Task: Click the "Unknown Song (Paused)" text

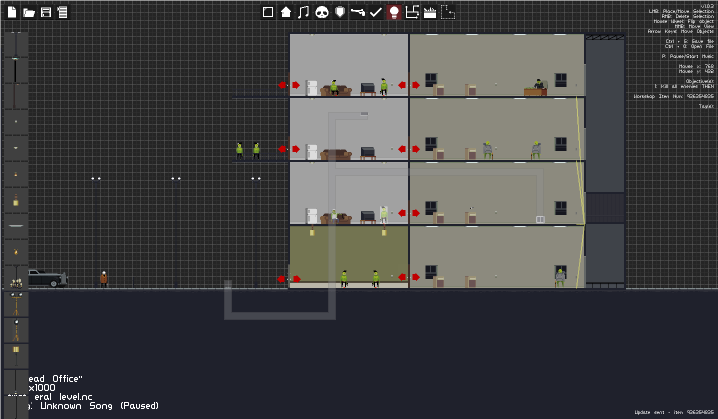Action: tap(99, 406)
